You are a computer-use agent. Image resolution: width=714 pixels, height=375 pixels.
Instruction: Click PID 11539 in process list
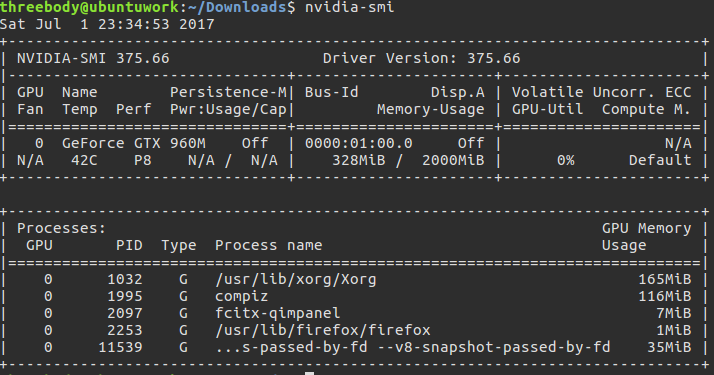pyautogui.click(x=120, y=347)
